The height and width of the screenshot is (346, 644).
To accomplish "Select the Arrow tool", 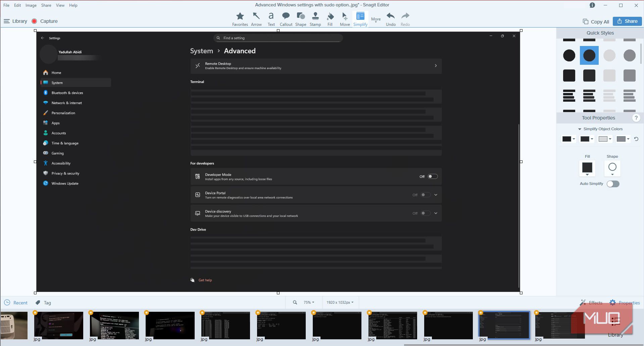I will pyautogui.click(x=256, y=19).
